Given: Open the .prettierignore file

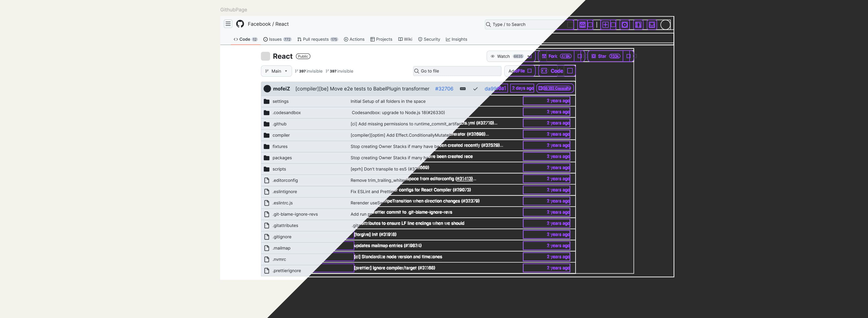Looking at the screenshot, I should click(287, 271).
